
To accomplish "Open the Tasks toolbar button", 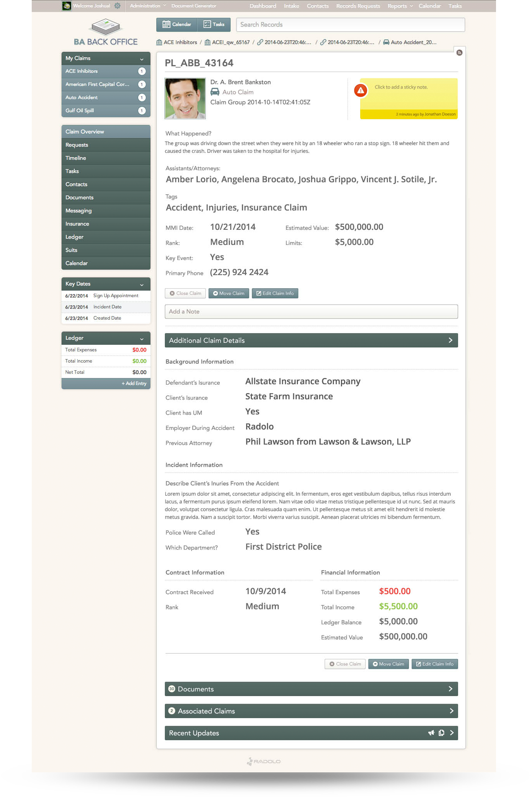I will pyautogui.click(x=214, y=24).
